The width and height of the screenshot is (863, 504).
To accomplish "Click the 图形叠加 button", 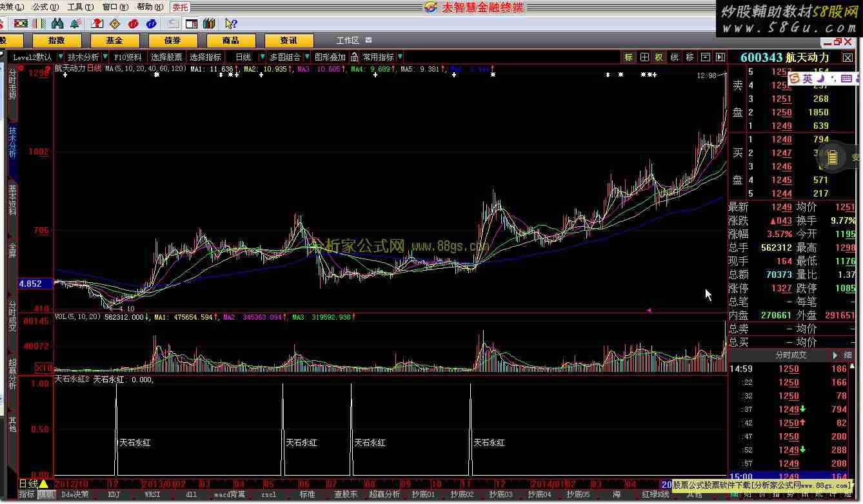I will 330,57.
